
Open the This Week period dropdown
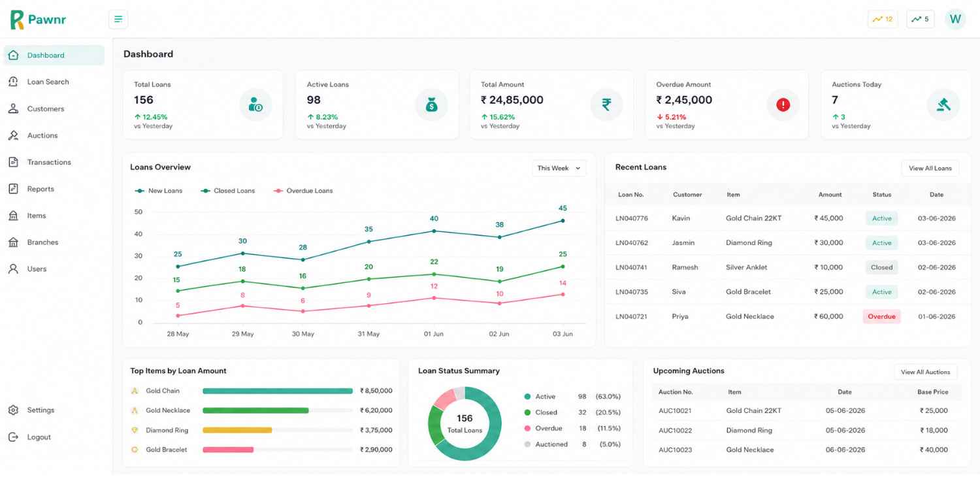click(559, 168)
